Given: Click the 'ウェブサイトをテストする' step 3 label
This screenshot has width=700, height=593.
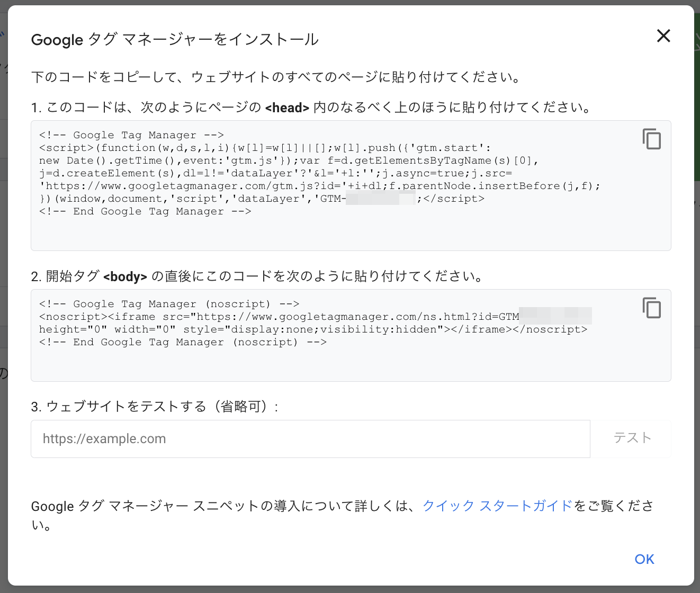Looking at the screenshot, I should pos(155,407).
